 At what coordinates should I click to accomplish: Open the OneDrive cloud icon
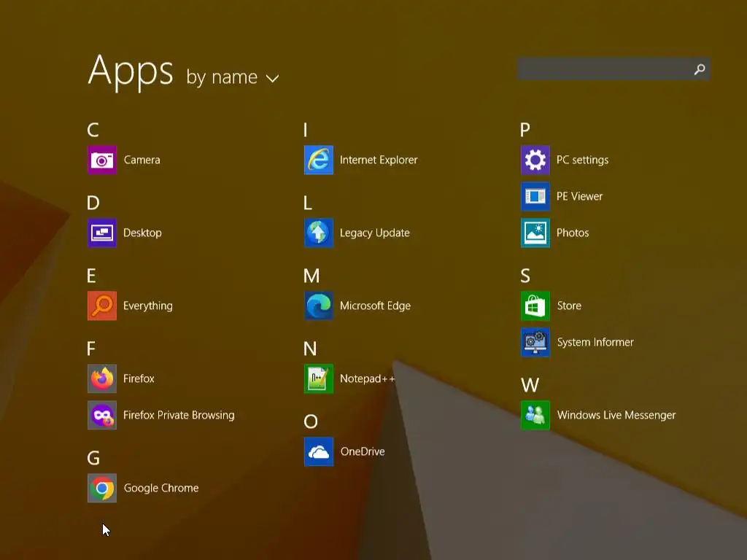pos(319,451)
